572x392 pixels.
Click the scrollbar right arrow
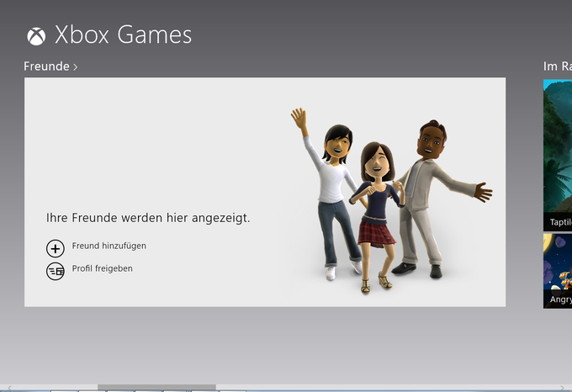[x=562, y=388]
